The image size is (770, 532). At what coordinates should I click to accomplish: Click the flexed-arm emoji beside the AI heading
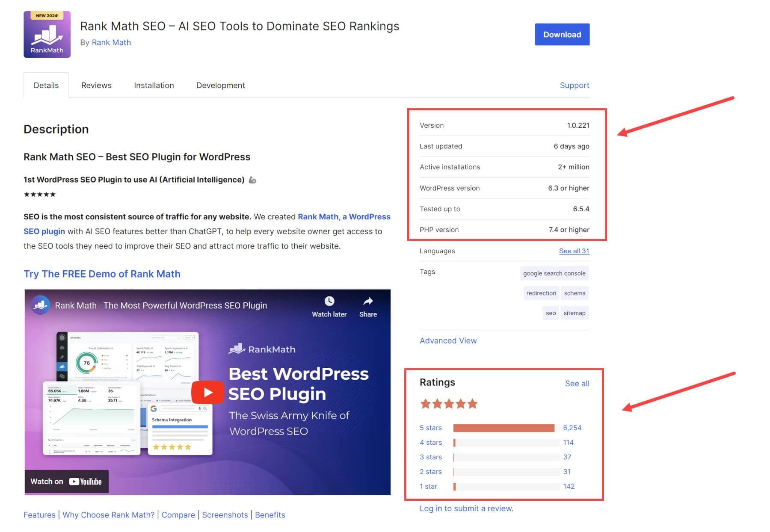click(x=252, y=180)
